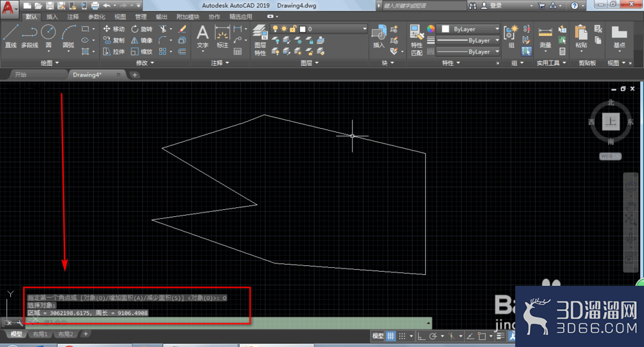Image resolution: width=644 pixels, height=347 pixels.
Task: Select the 圆弧 (Arc) tool
Action: coord(68,37)
